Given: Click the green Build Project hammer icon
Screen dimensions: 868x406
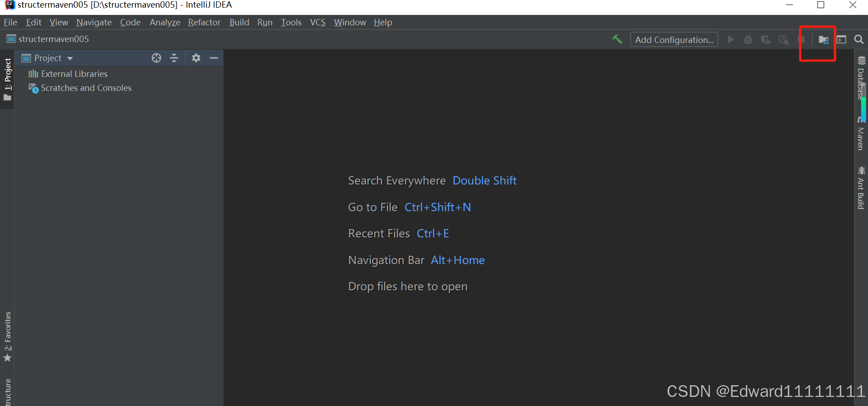Looking at the screenshot, I should tap(617, 39).
